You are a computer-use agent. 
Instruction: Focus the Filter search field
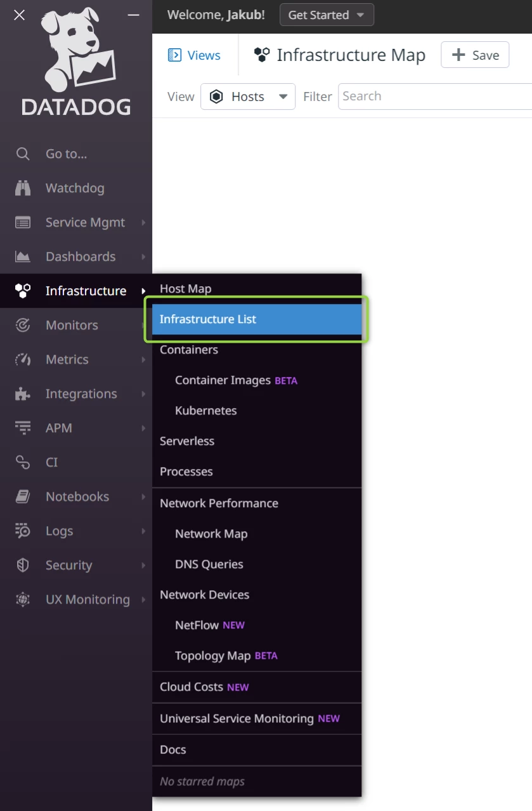[x=435, y=96]
